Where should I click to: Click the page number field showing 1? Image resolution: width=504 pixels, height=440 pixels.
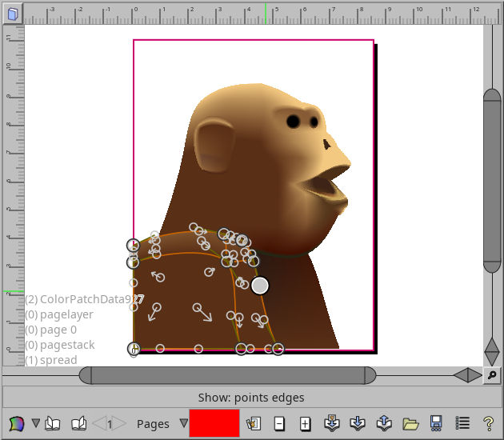coord(110,424)
